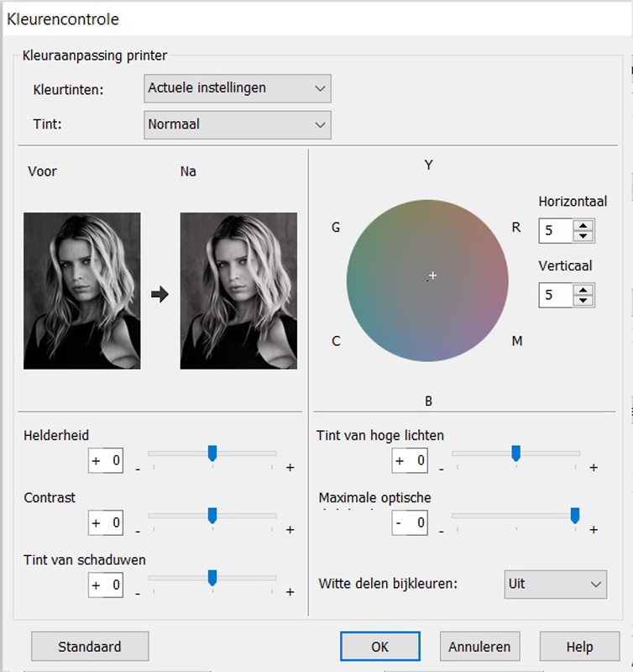The width and height of the screenshot is (633, 672).
Task: Click the Na preview photo
Action: pos(238,291)
